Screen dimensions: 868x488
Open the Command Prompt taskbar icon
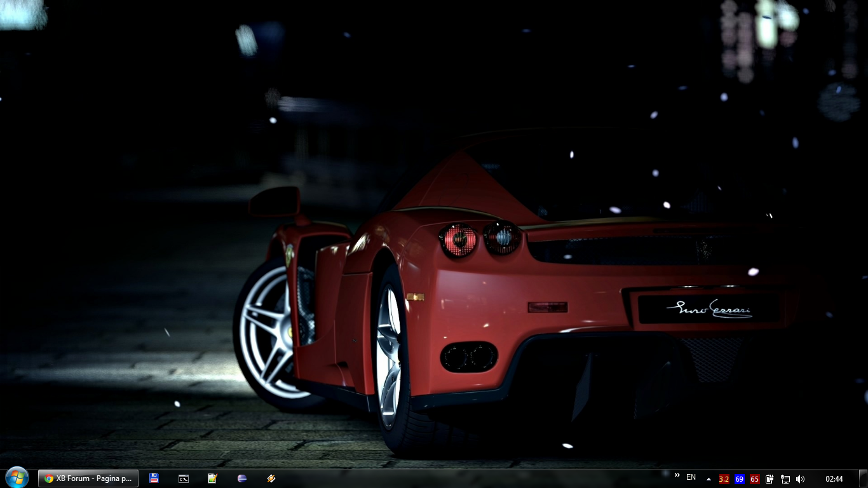pos(183,478)
